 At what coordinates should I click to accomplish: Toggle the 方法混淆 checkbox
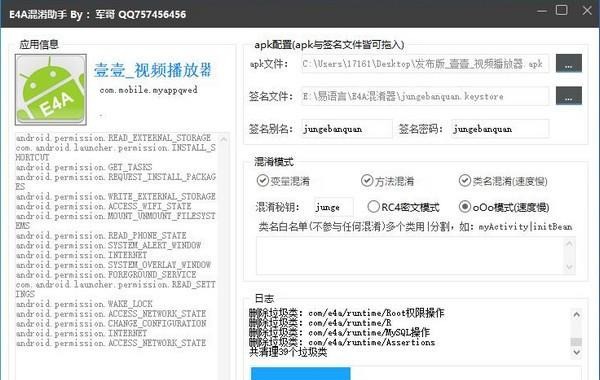point(367,181)
